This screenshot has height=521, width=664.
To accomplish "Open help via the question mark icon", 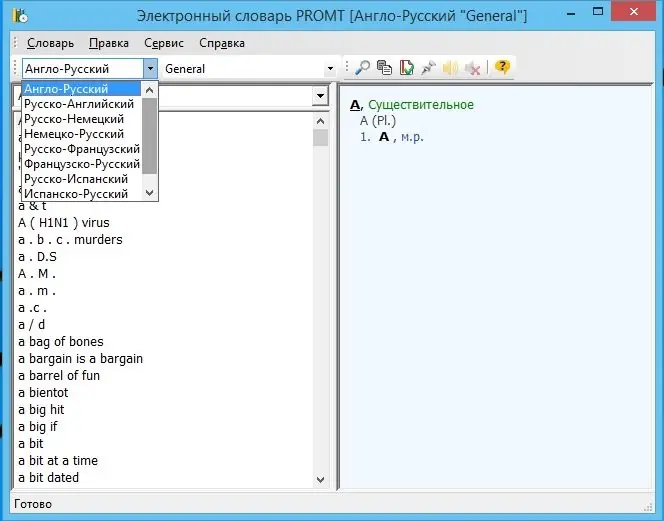I will click(x=502, y=67).
